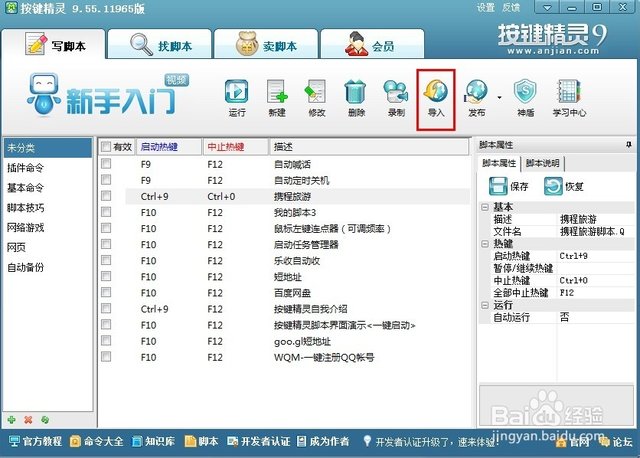Switch to the 写脚本 tab

point(54,44)
